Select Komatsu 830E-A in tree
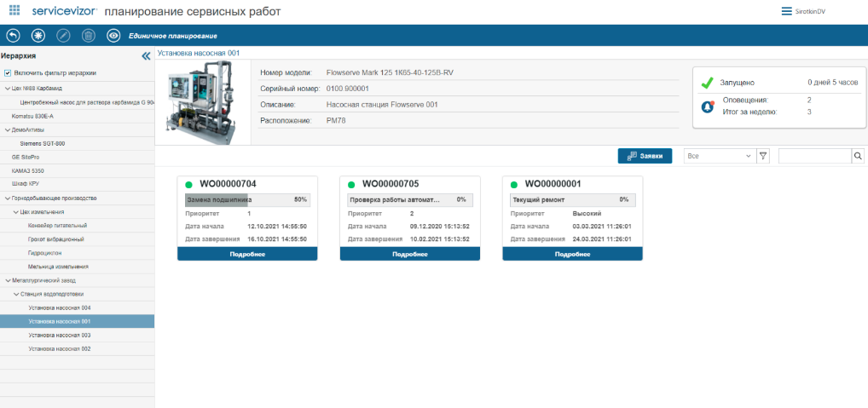Screen dimensions: 868x408 32,116
